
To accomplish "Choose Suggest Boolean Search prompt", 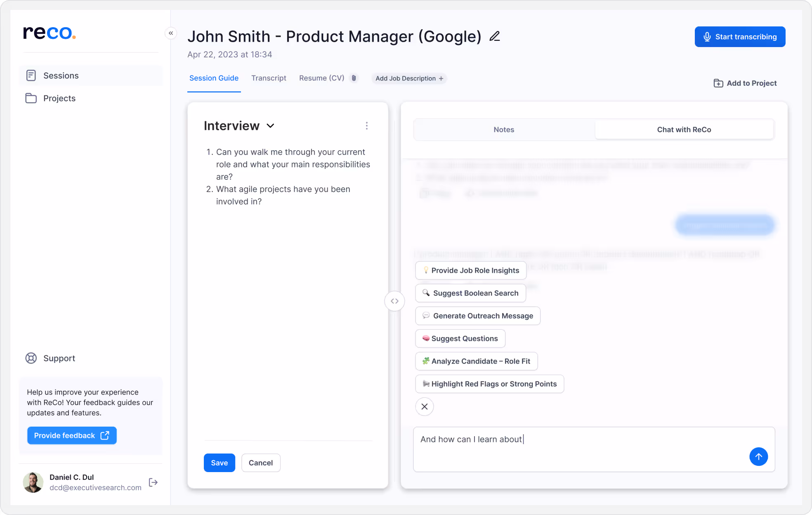I will click(470, 293).
